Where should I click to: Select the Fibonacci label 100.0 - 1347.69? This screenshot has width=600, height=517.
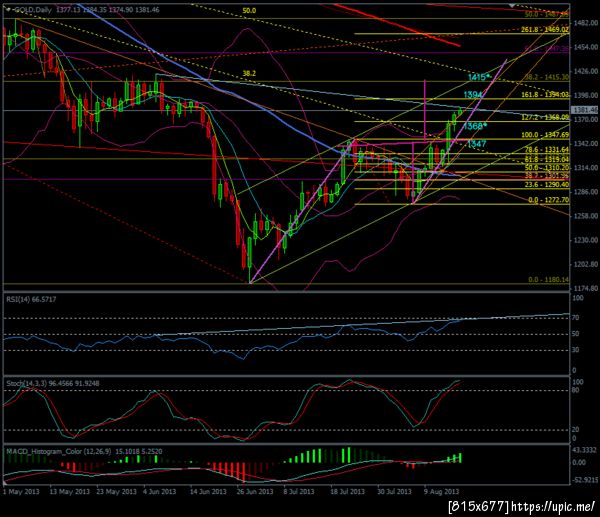[x=545, y=135]
